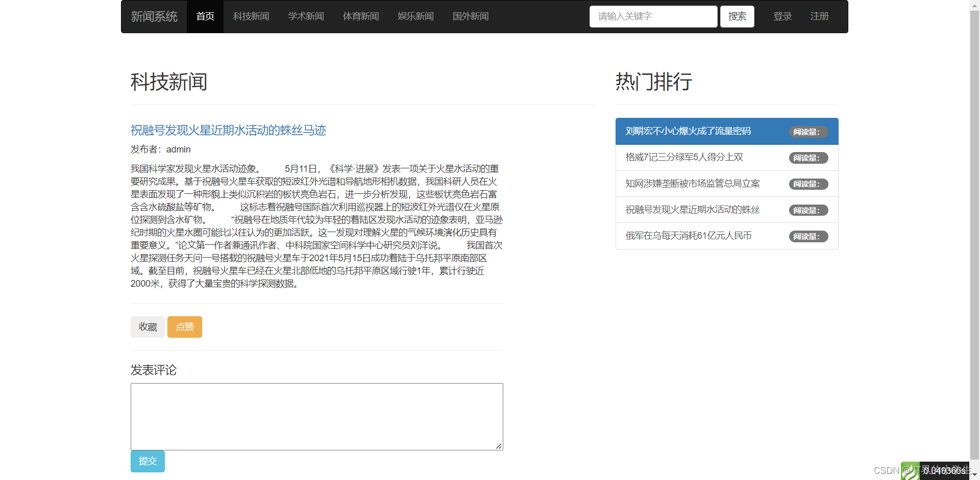Screen dimensions: 980x480
Task: Click the 发布者: admin text
Action: (x=160, y=149)
